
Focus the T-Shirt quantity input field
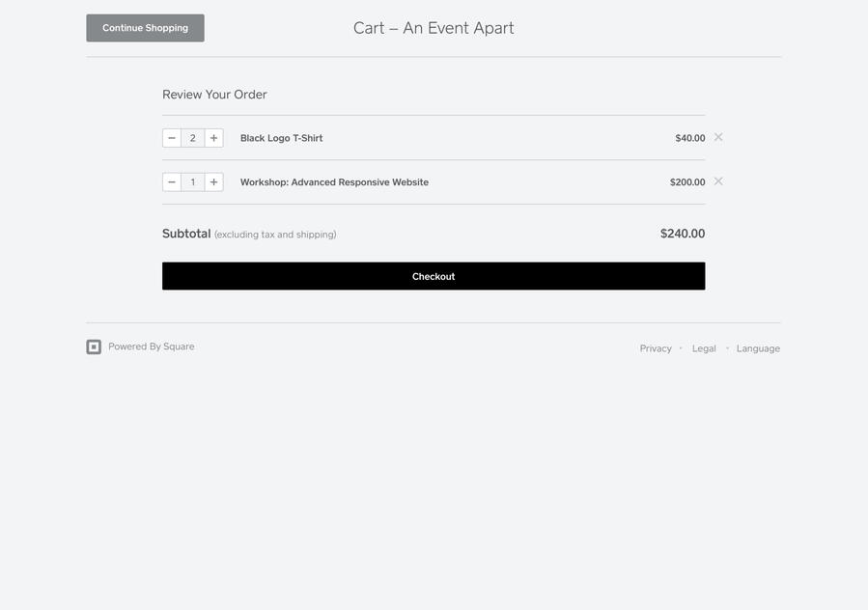193,138
